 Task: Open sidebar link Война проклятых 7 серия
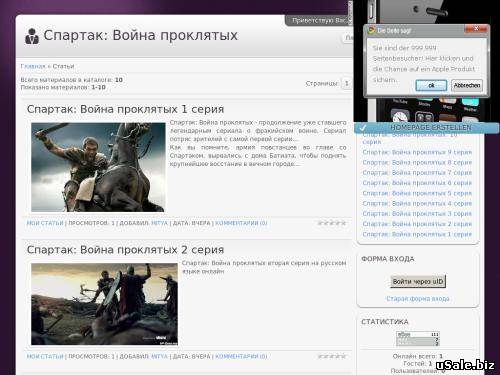click(417, 173)
